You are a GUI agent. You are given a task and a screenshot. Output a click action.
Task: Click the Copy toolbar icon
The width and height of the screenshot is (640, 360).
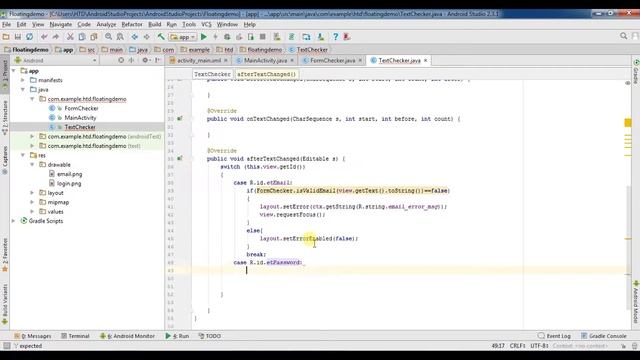[82, 37]
